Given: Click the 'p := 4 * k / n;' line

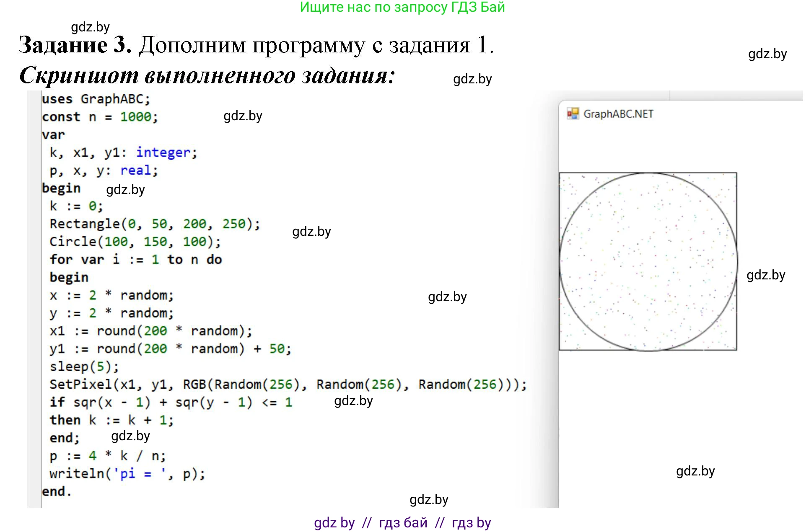Looking at the screenshot, I should pyautogui.click(x=108, y=456).
